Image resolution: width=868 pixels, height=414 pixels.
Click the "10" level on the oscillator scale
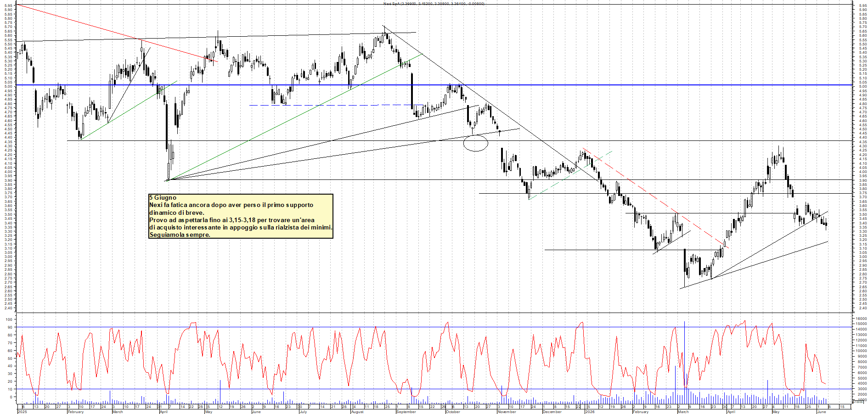10,389
